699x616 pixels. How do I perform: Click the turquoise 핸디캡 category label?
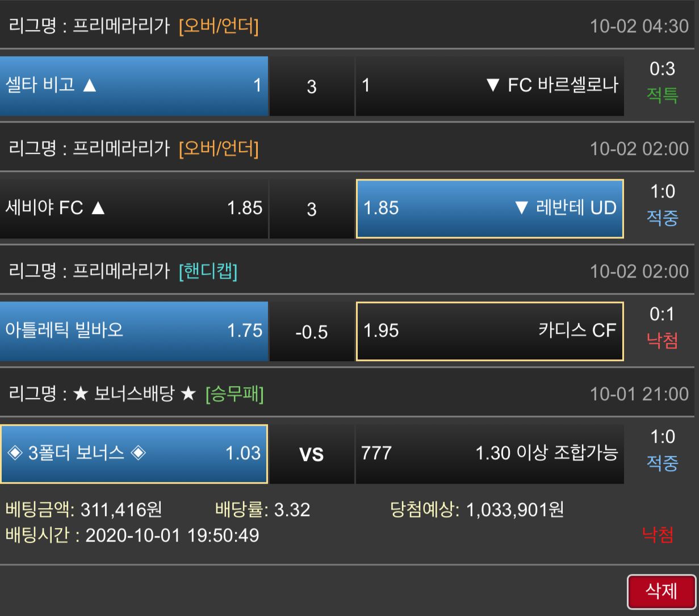point(208,271)
